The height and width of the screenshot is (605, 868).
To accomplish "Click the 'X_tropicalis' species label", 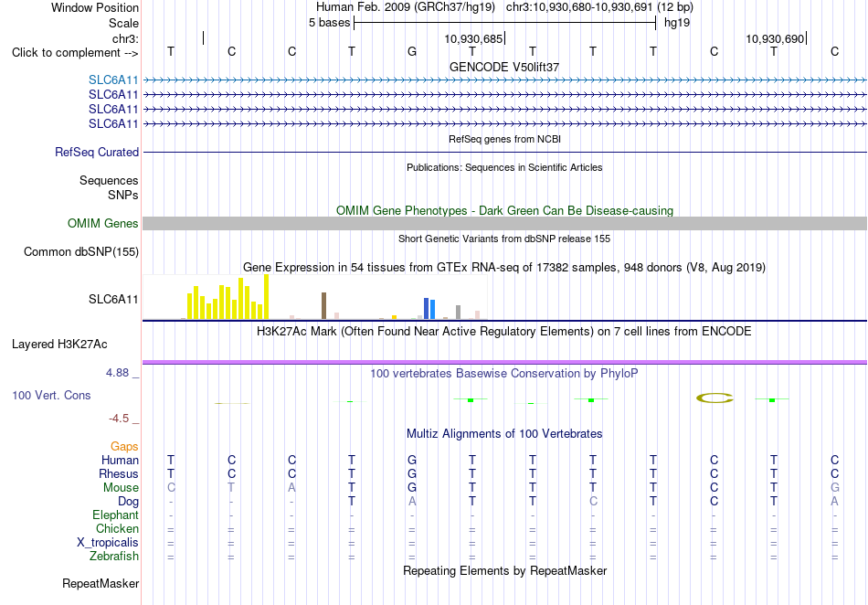I will (x=108, y=543).
